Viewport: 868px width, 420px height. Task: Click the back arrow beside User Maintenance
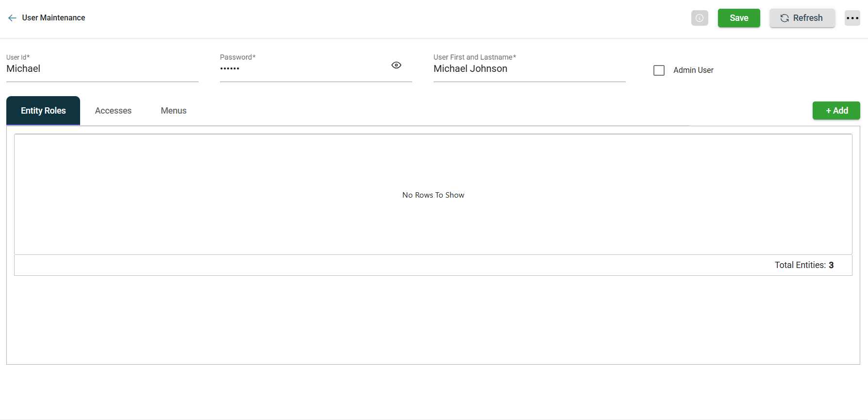pyautogui.click(x=12, y=18)
